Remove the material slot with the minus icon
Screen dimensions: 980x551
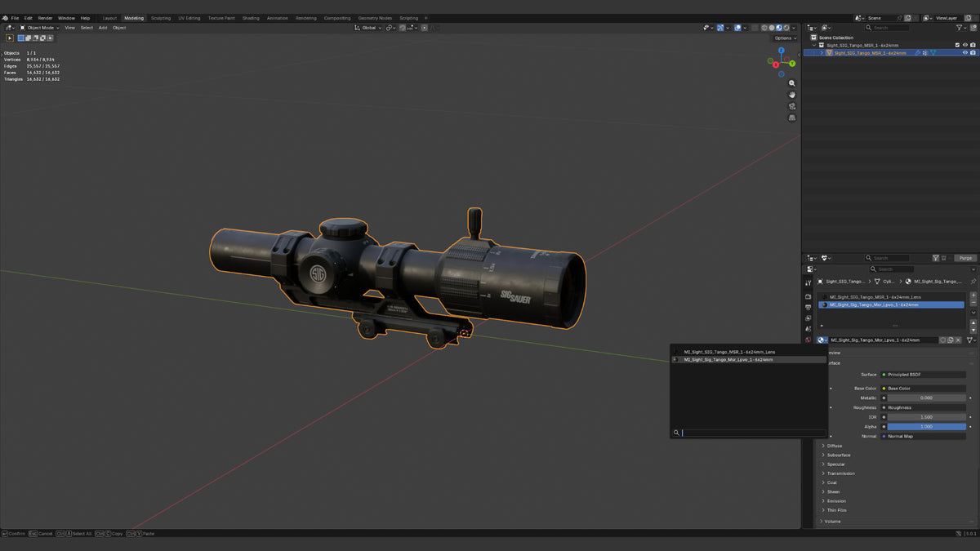click(x=973, y=304)
